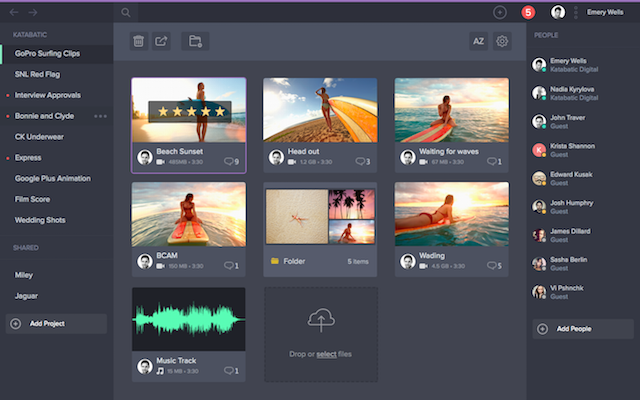
Task: Open comments on the Beach Sunset clip
Action: pyautogui.click(x=232, y=161)
